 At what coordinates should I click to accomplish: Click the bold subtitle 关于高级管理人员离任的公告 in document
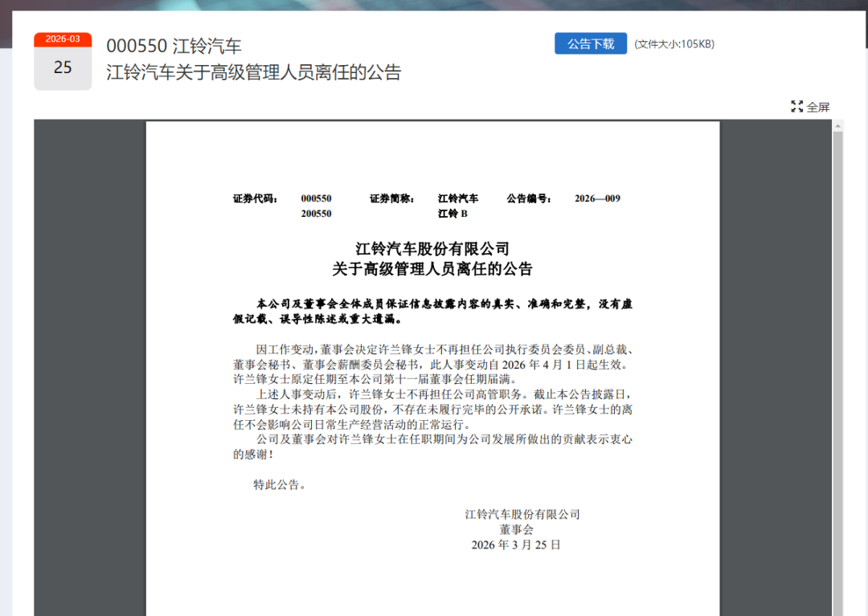pos(432,269)
